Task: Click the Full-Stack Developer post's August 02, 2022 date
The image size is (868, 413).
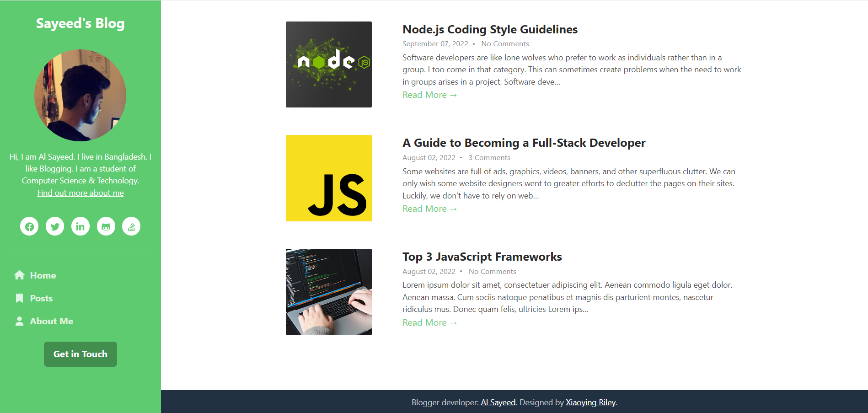Action: [x=429, y=158]
